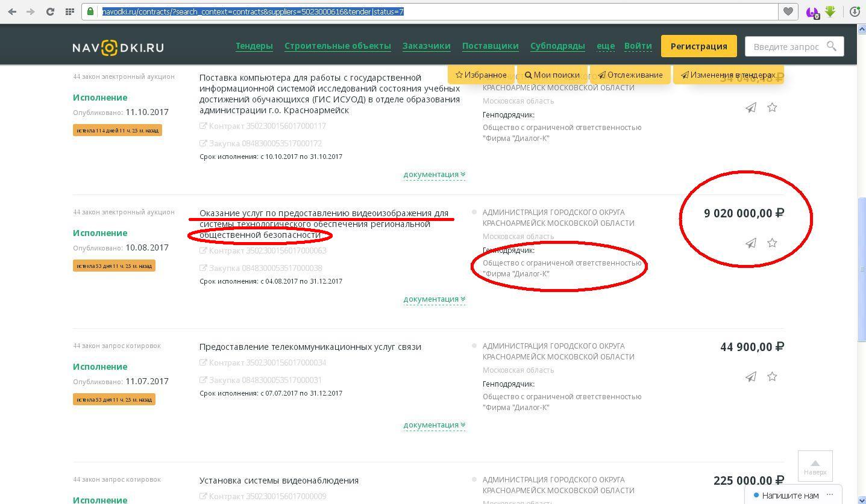The width and height of the screenshot is (866, 504).
Task: Expand документация for the video image services contract
Action: 434,299
